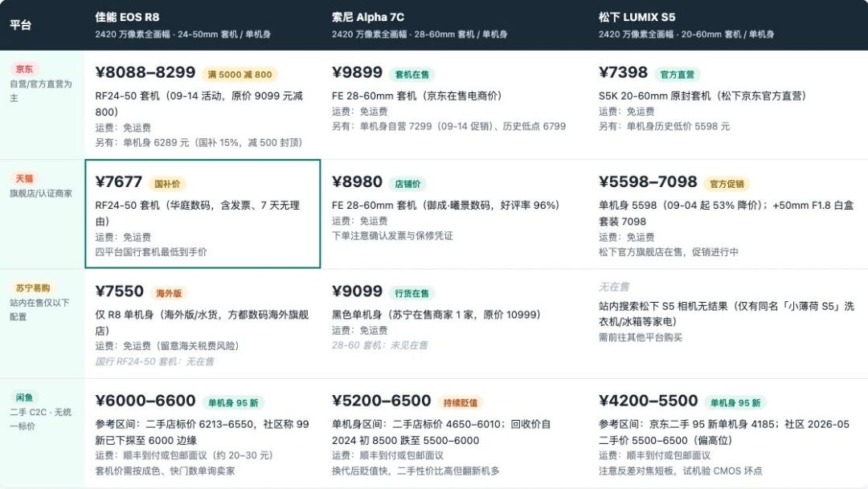Click the ¥8088–8299 JD price for EOS R8
Viewport: 868px width, 489px height.
(x=145, y=72)
